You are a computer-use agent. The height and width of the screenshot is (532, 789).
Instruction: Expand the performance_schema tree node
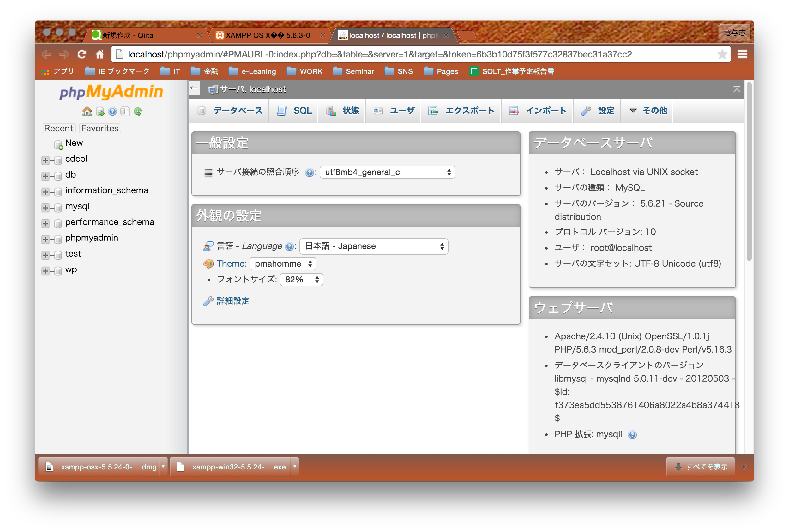tap(45, 223)
